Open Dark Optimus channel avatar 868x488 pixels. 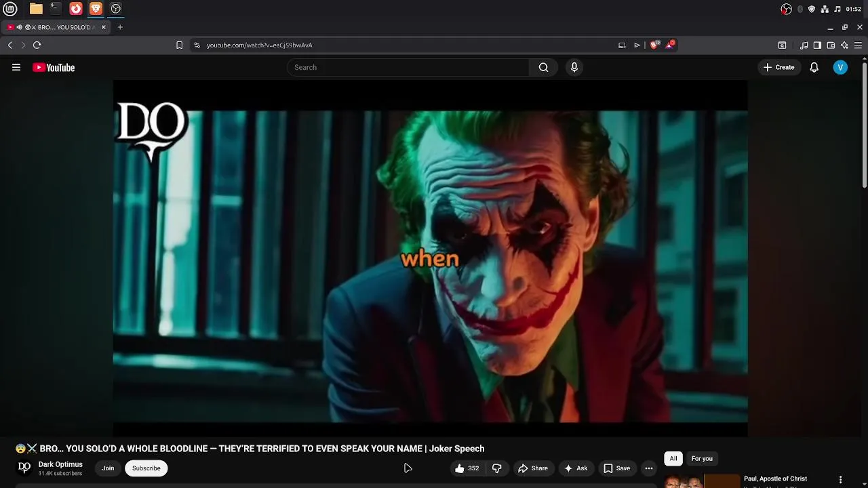click(x=24, y=468)
